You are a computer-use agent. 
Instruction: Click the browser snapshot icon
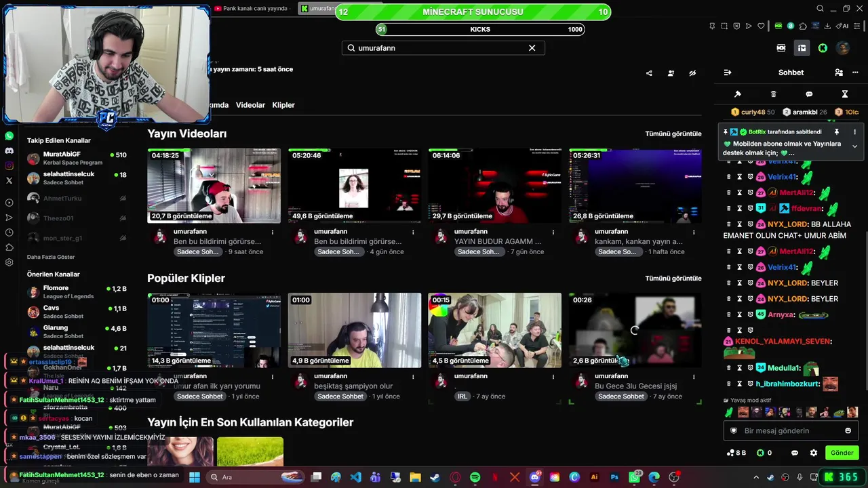coord(724,26)
